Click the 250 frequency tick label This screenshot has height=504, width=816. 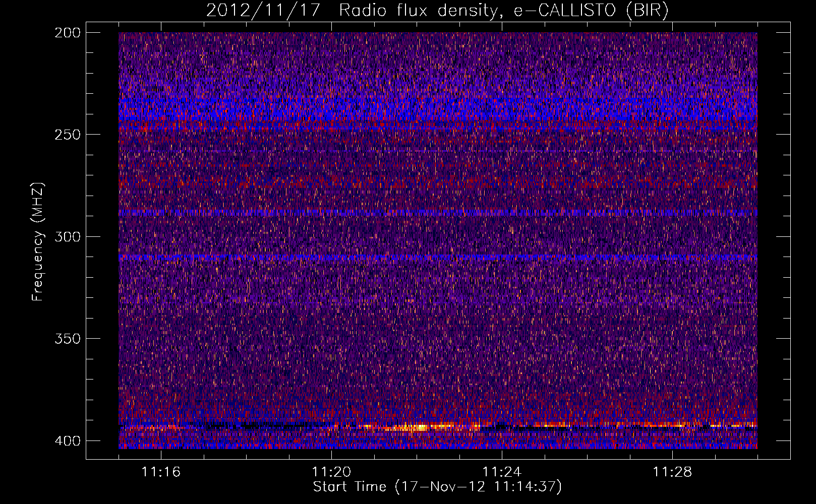[67, 135]
